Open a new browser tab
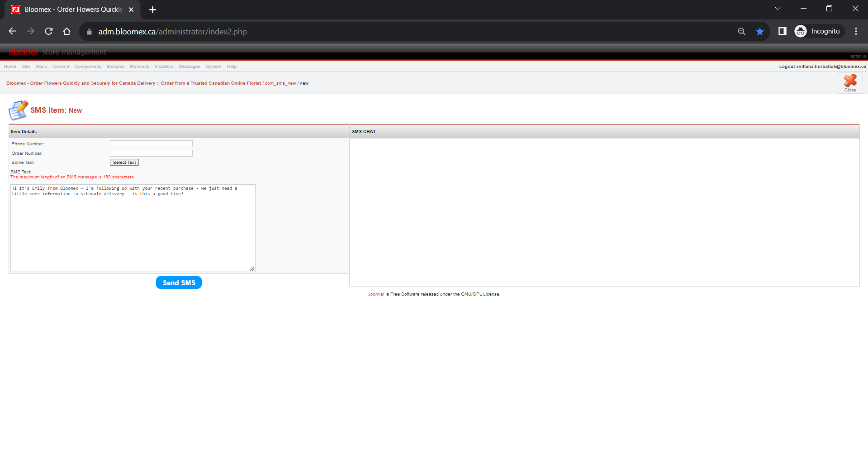The height and width of the screenshot is (464, 868). click(x=152, y=10)
